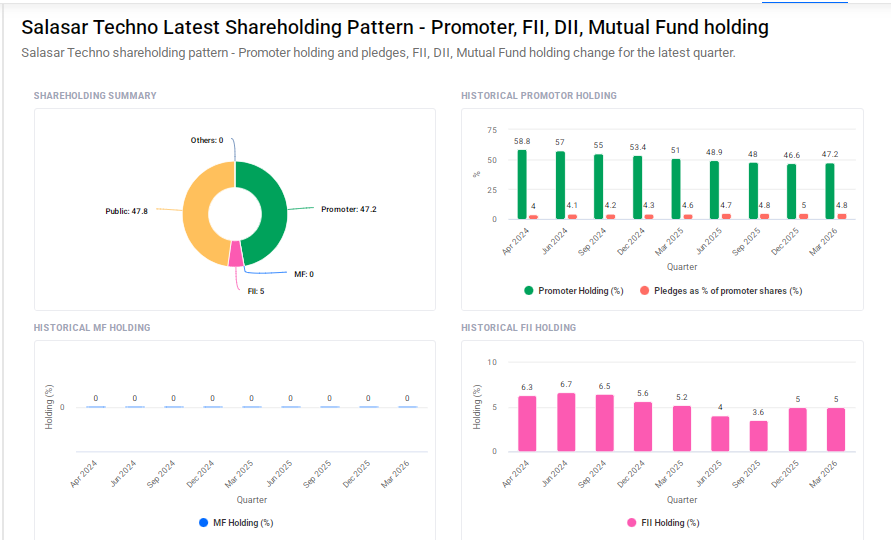Click the pink FII bar labeled 6.5
The image size is (891, 540).
coord(605,423)
